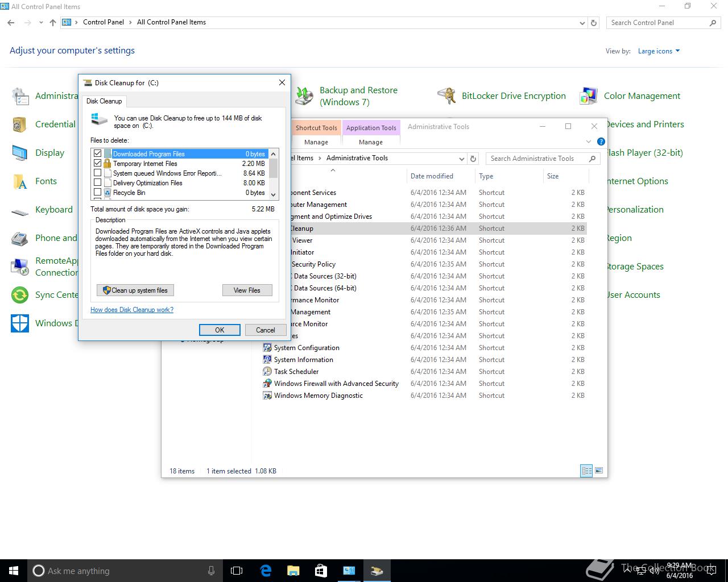Click the Administrative Tools control panel icon
This screenshot has height=582, width=728.
click(20, 96)
